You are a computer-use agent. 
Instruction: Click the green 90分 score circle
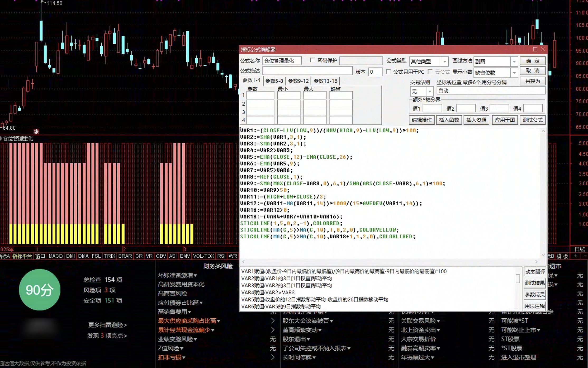pyautogui.click(x=40, y=290)
